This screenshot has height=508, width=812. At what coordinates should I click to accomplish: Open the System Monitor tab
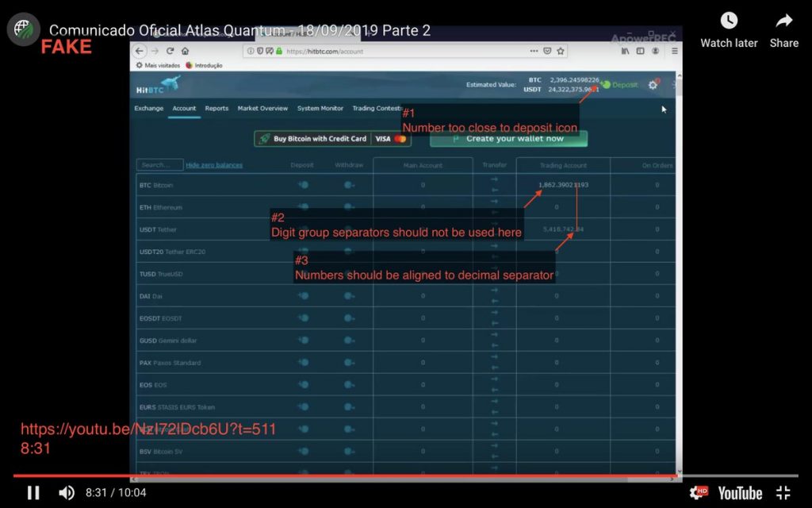pos(320,108)
